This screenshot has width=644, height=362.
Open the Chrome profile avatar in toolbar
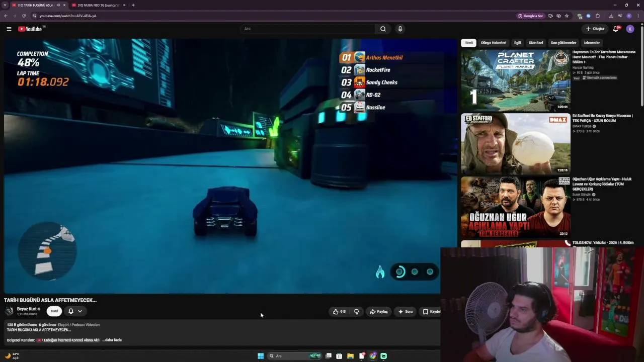click(629, 16)
